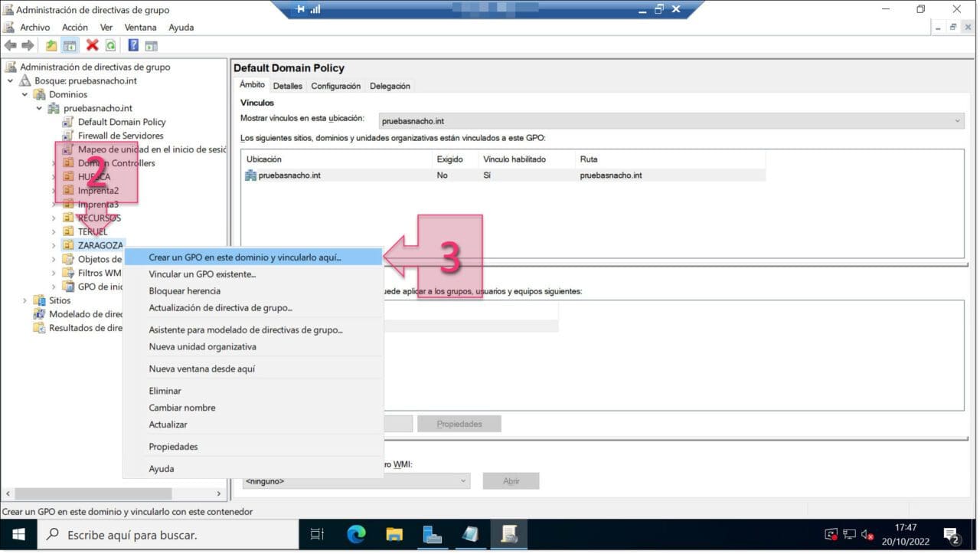Choose 'Crear un GPO en este dominio y vincularlo aquí'

[x=253, y=257]
